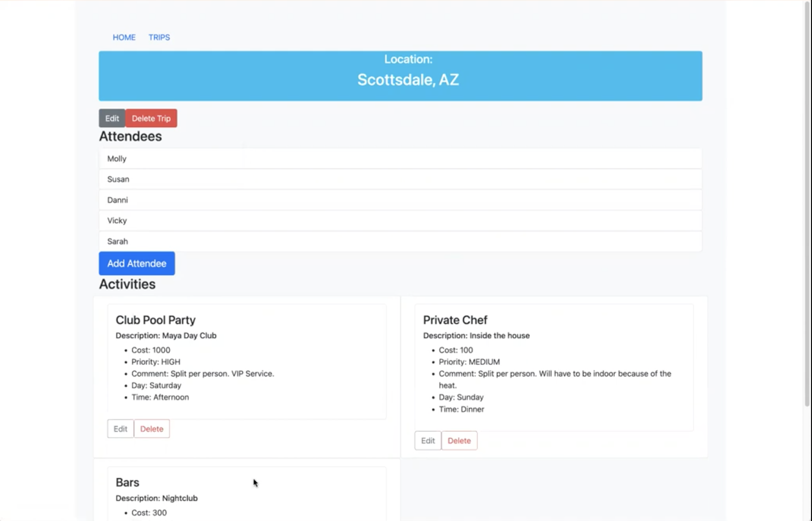Click the Club Pool Party card title
812x521 pixels.
point(156,320)
